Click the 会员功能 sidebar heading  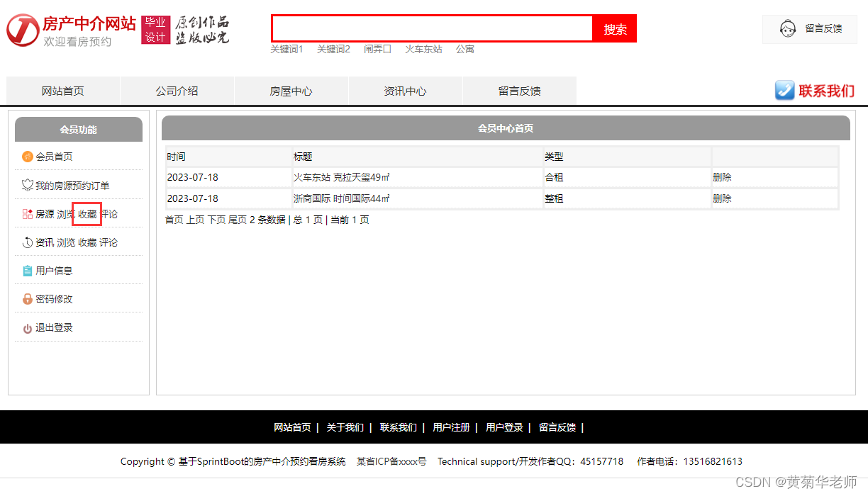[x=79, y=130]
